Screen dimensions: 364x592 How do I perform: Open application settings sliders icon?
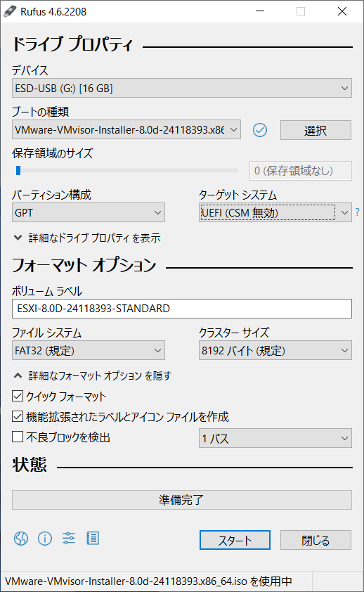[69, 538]
